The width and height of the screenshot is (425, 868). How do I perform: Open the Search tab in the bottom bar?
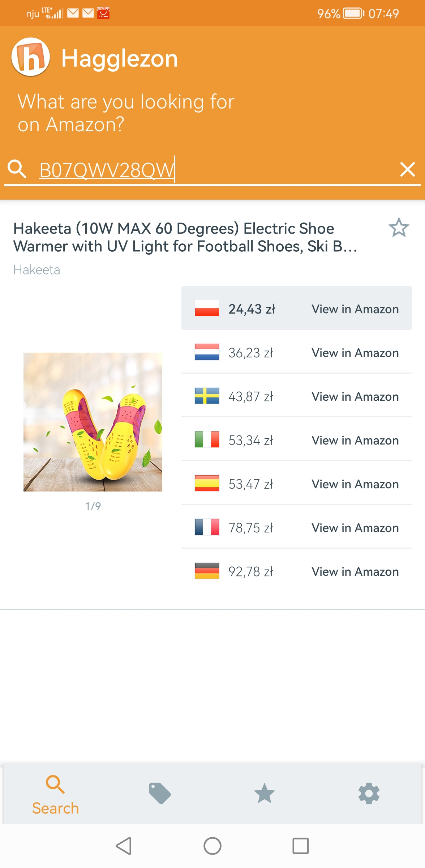coord(55,794)
